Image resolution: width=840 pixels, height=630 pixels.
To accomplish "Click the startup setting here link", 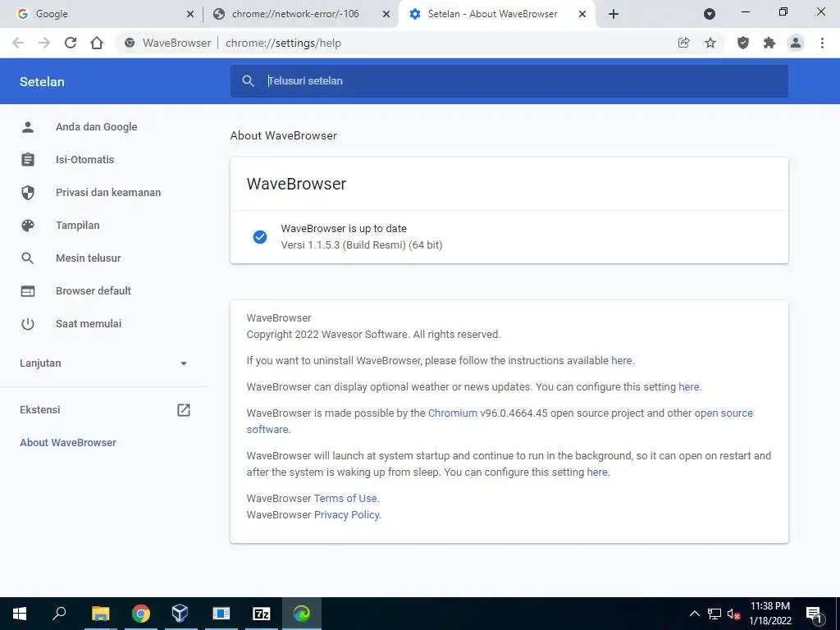I will (597, 472).
